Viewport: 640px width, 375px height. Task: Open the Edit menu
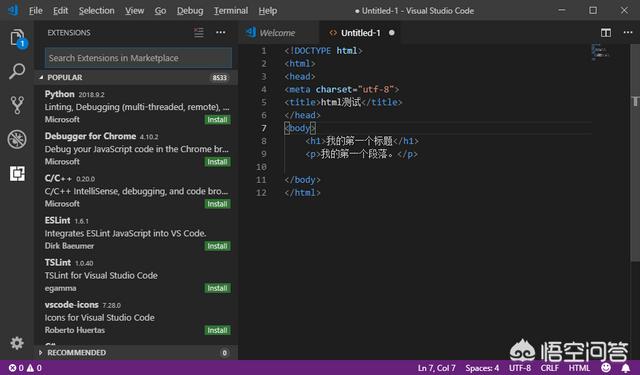click(x=60, y=11)
